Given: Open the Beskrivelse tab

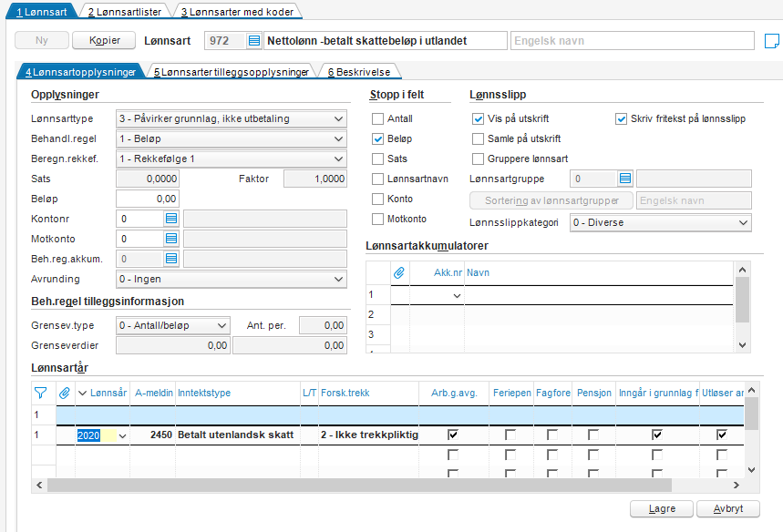Looking at the screenshot, I should pos(359,72).
